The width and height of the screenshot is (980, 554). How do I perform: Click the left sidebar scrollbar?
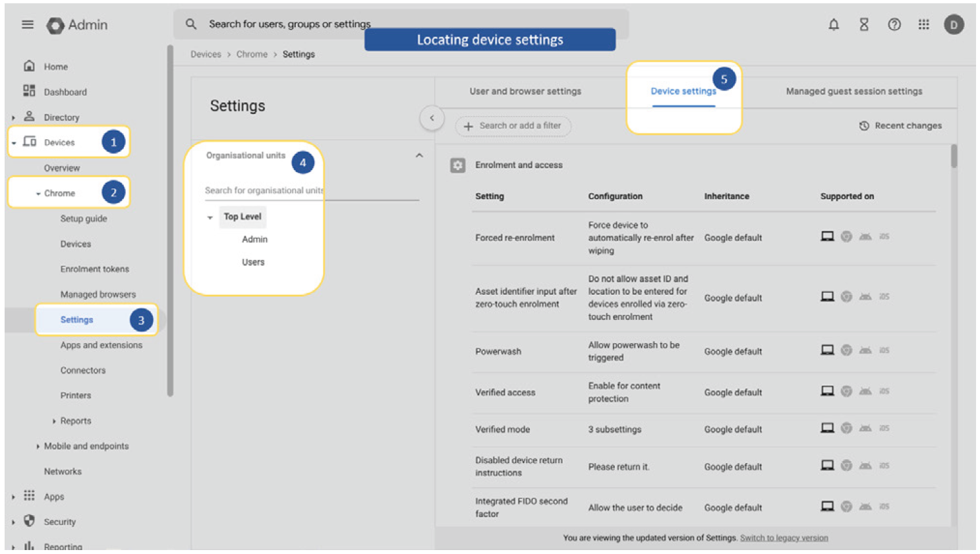[x=170, y=221]
